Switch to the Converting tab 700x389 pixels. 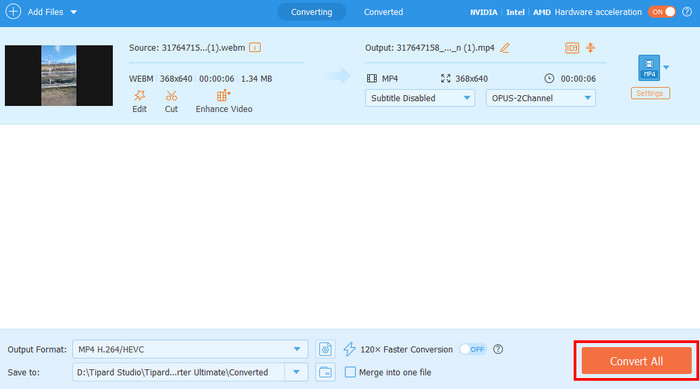pos(312,12)
